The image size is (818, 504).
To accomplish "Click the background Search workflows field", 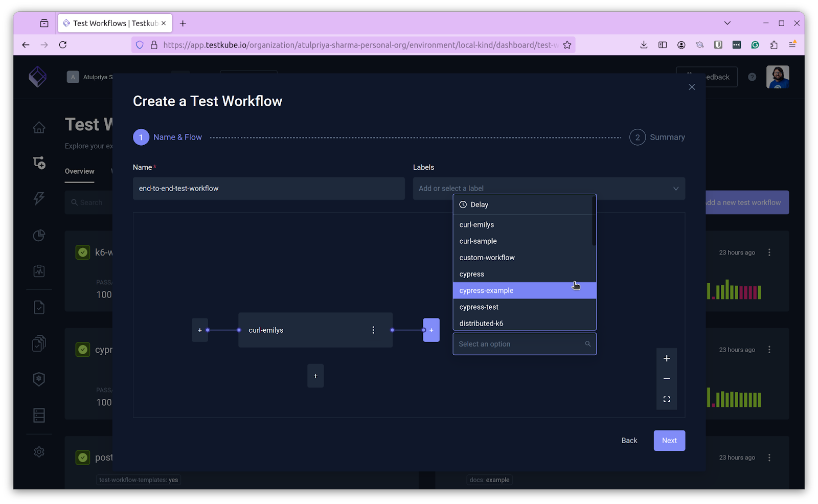I will [89, 202].
